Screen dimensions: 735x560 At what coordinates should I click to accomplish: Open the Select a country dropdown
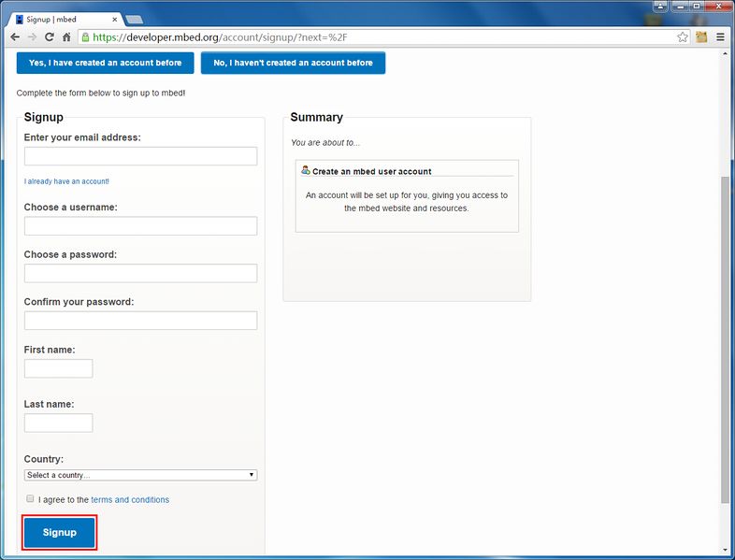(140, 475)
